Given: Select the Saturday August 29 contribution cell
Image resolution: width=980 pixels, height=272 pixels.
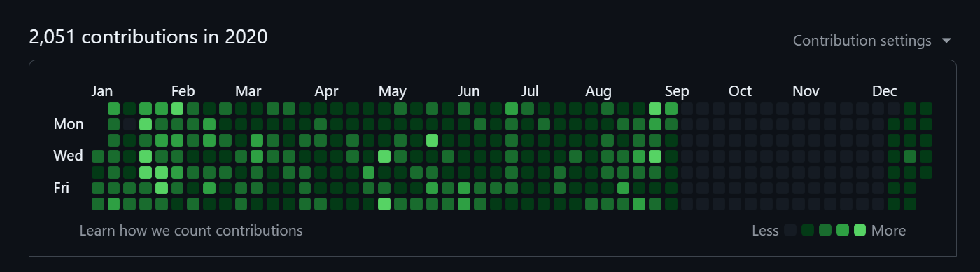Looking at the screenshot, I should click(x=639, y=204).
